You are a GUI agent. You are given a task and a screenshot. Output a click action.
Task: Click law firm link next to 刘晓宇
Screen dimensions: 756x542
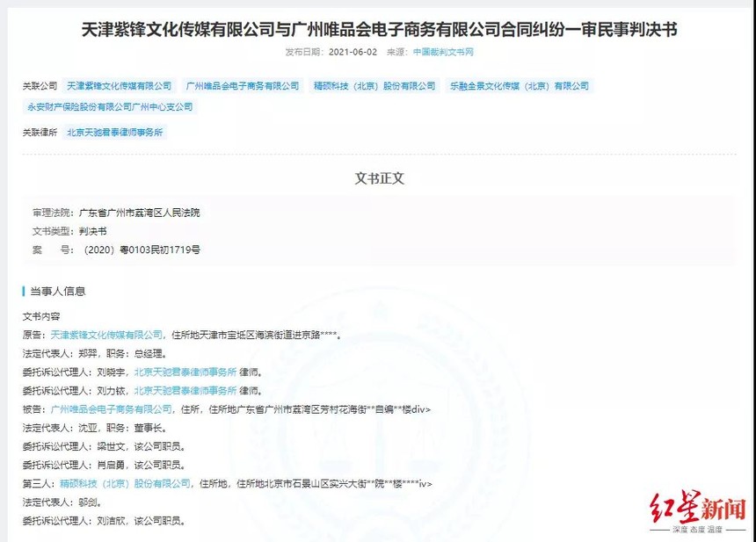[x=185, y=372]
